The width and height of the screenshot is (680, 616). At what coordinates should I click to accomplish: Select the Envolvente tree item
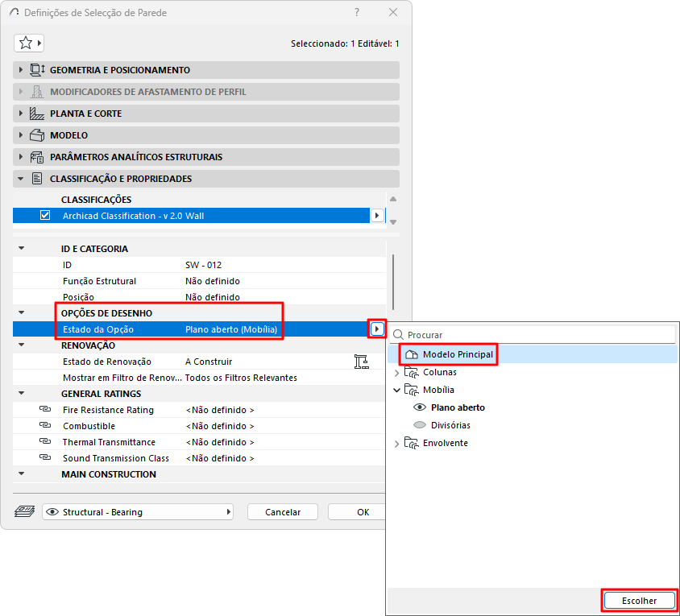[445, 443]
